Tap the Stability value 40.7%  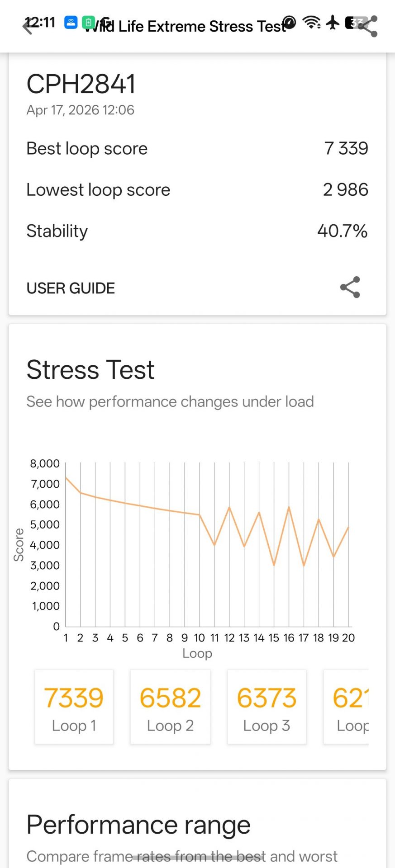[x=342, y=231]
